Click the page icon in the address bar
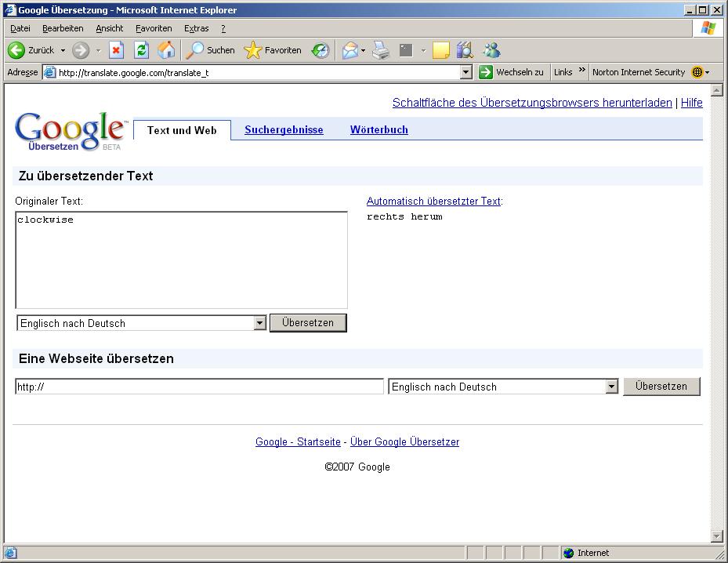 coord(50,72)
